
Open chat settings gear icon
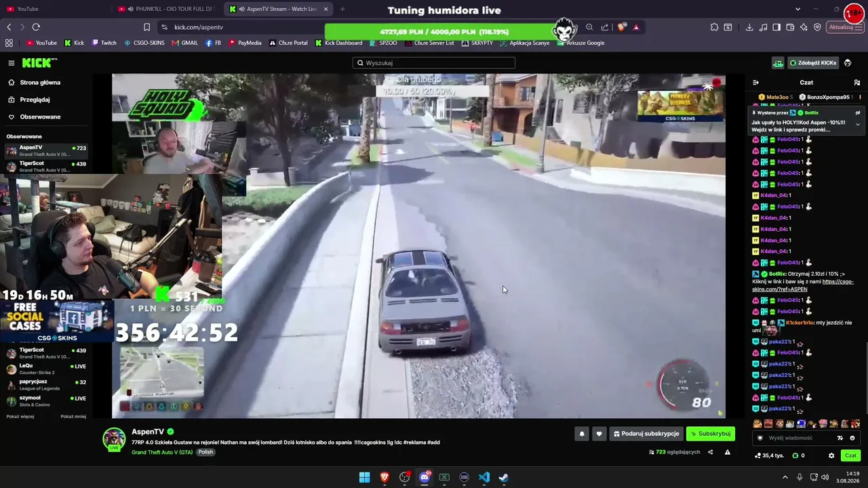click(831, 455)
